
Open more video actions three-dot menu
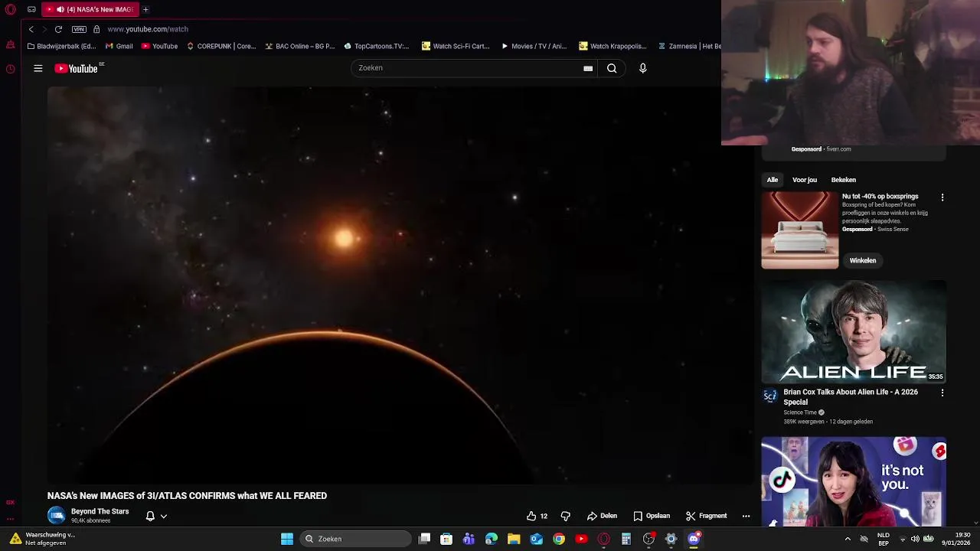tap(746, 516)
